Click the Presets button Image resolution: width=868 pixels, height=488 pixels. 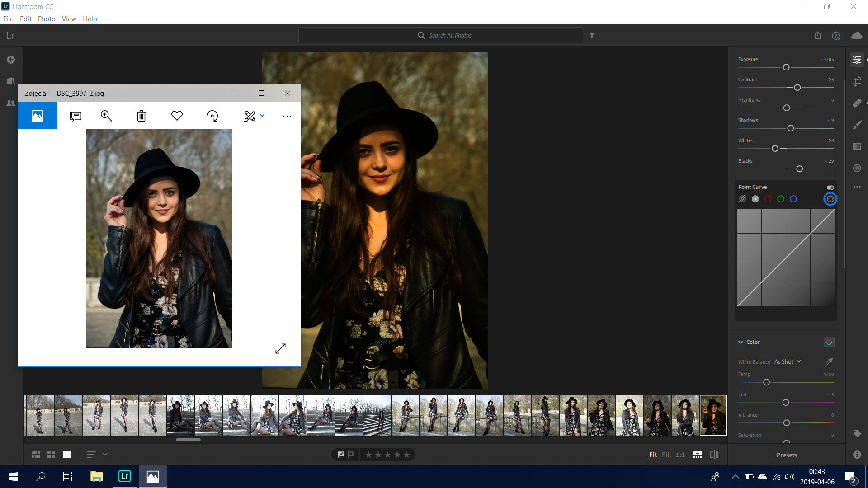(x=787, y=455)
